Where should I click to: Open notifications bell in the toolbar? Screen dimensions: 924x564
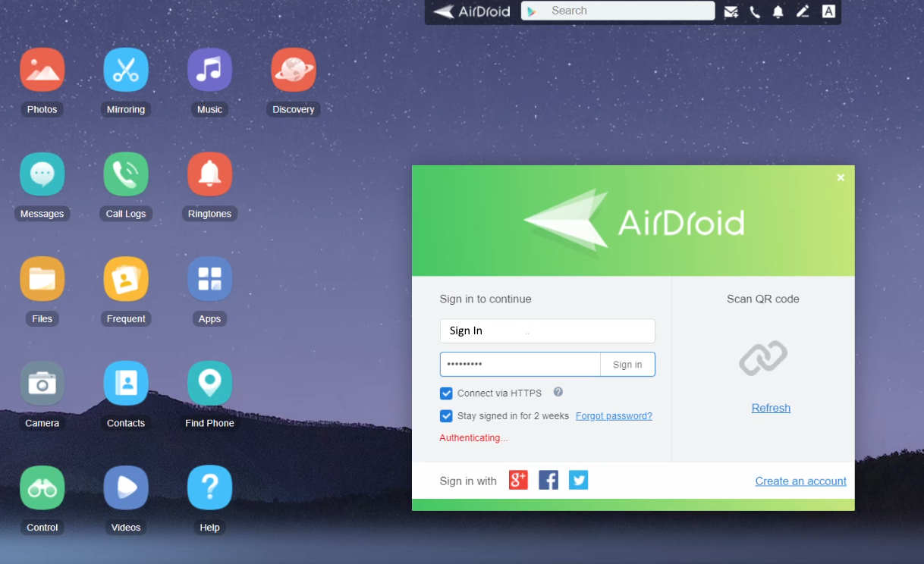tap(778, 11)
